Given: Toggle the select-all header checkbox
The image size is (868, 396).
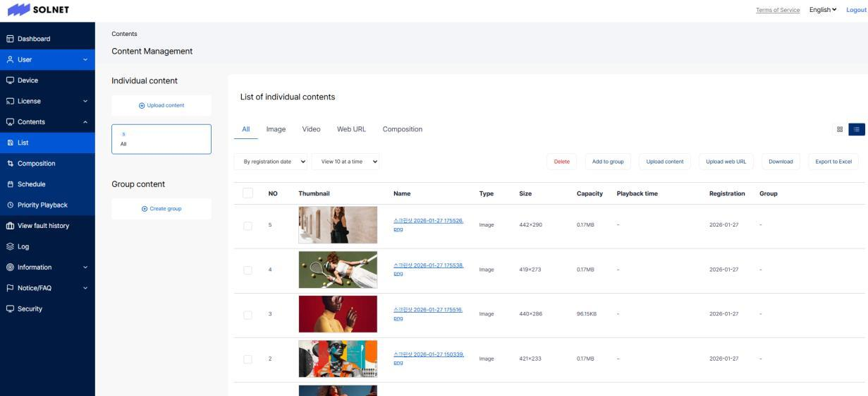Looking at the screenshot, I should [x=247, y=193].
